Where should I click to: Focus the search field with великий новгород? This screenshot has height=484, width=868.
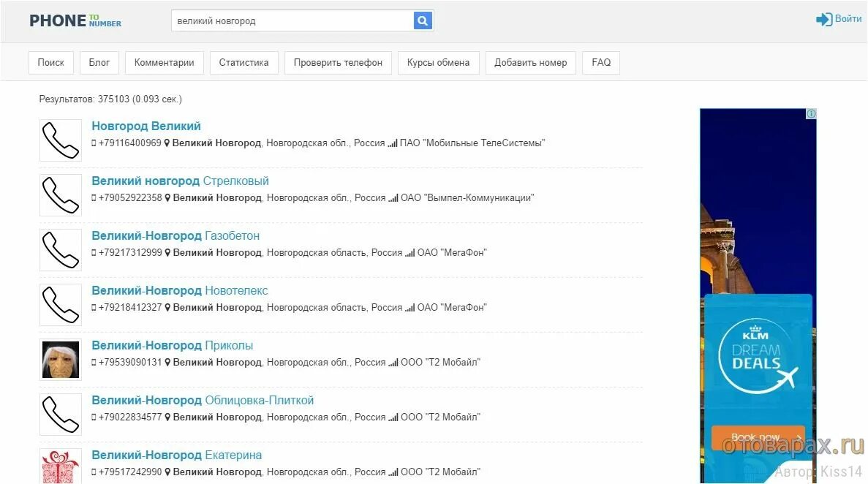tap(293, 21)
